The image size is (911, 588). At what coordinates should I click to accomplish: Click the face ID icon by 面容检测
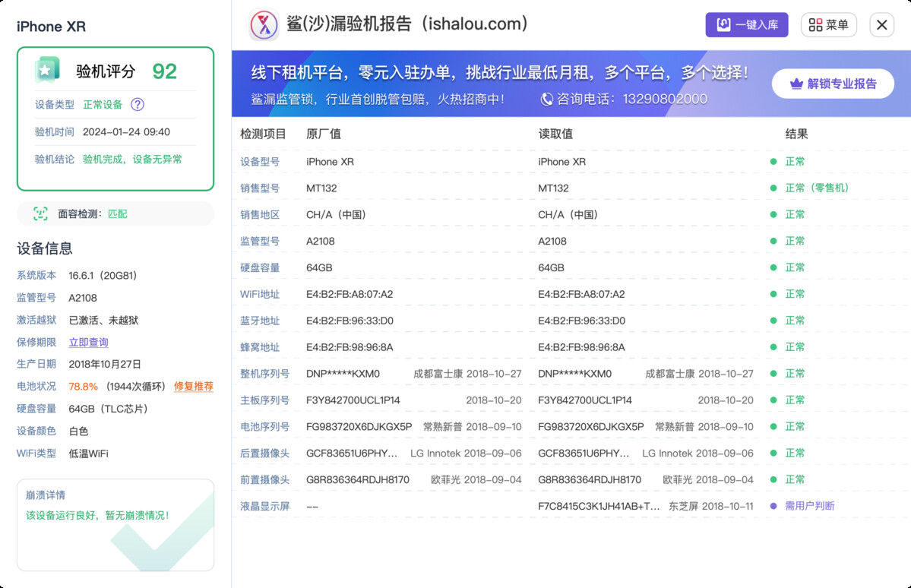click(40, 213)
